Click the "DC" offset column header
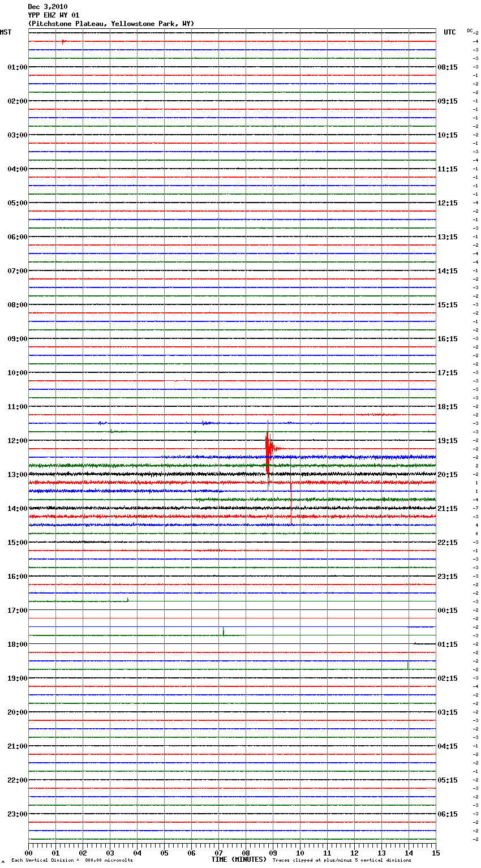The image size is (481, 868). click(470, 31)
